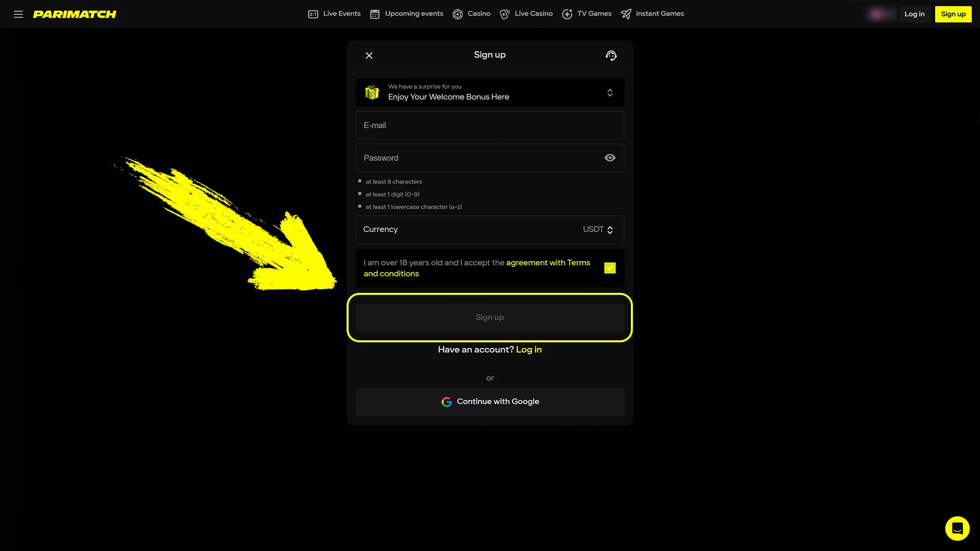Toggle password visibility with the eye icon
Screen dimensions: 980x551
(x=610, y=158)
